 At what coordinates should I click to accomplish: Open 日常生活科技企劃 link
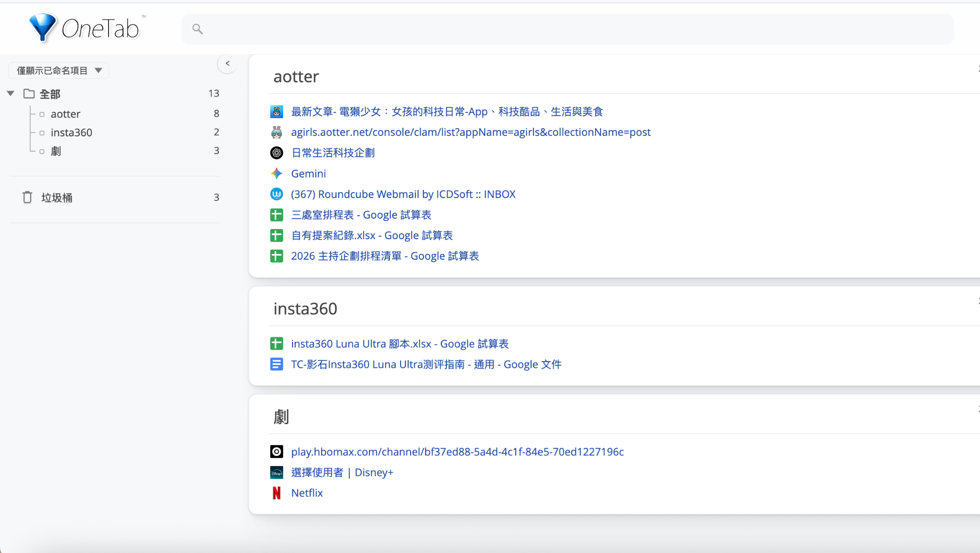pos(333,153)
